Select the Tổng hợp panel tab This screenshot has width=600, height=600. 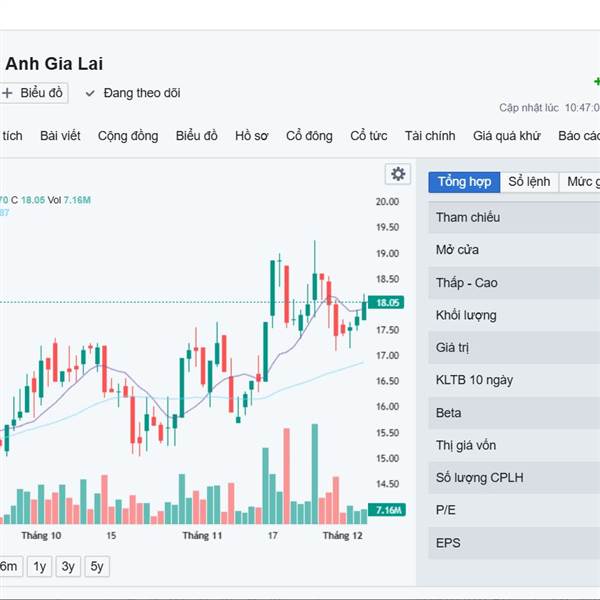[464, 182]
